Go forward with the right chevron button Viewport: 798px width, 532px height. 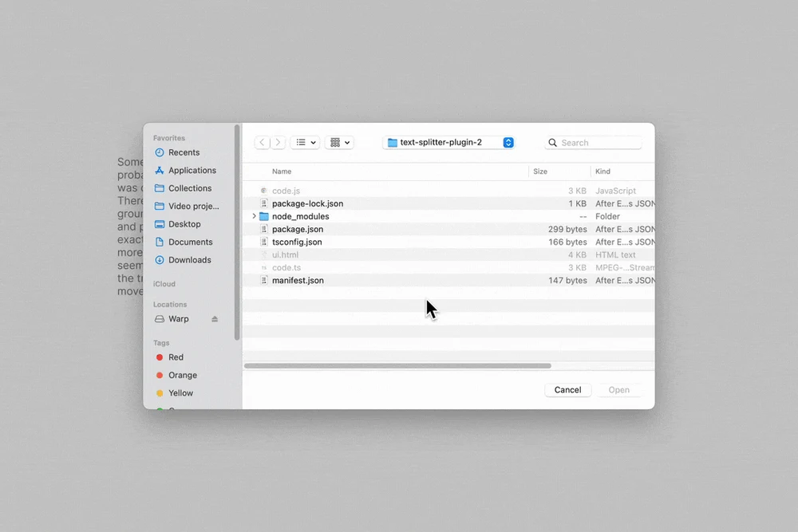[278, 143]
